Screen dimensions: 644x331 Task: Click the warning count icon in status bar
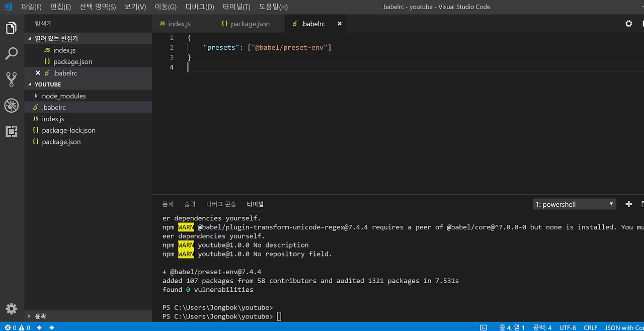pos(22,327)
